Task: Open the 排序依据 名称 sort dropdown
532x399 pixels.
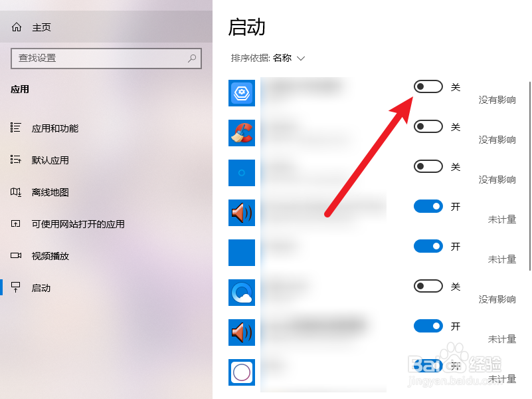Action: 268,58
